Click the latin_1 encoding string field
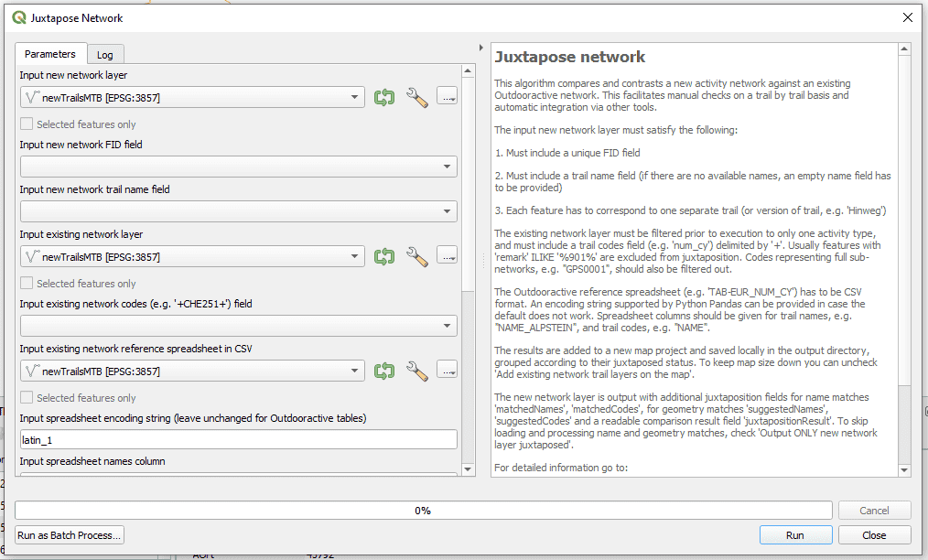Screen dimensions: 928x560 239,440
